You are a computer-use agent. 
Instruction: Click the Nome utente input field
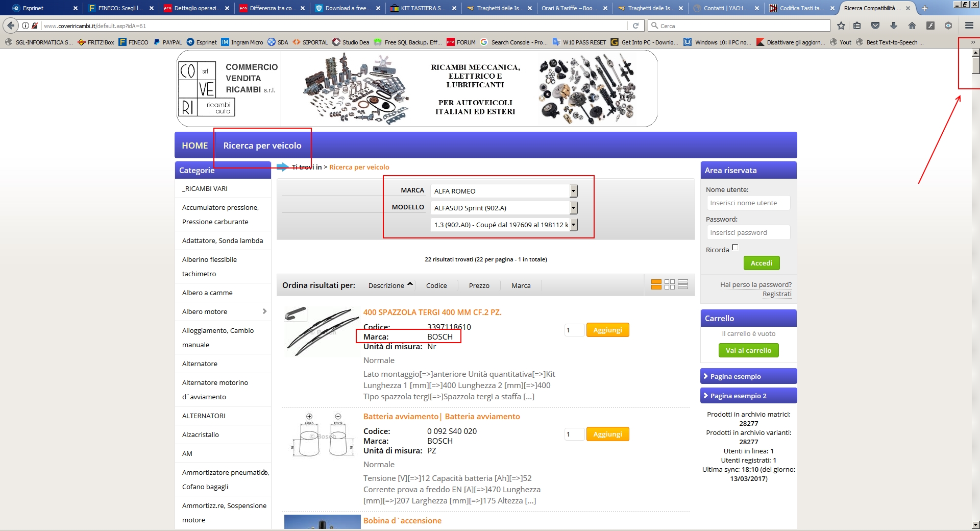click(x=748, y=203)
